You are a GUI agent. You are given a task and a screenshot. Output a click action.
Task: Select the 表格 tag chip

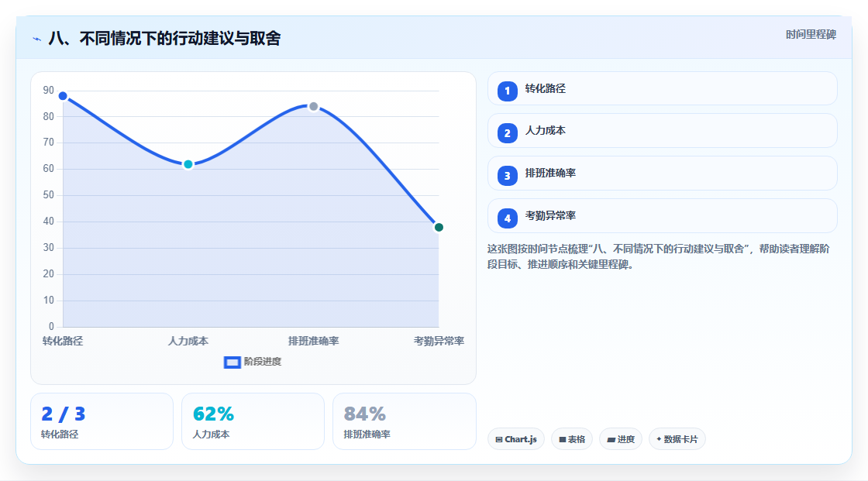click(572, 439)
